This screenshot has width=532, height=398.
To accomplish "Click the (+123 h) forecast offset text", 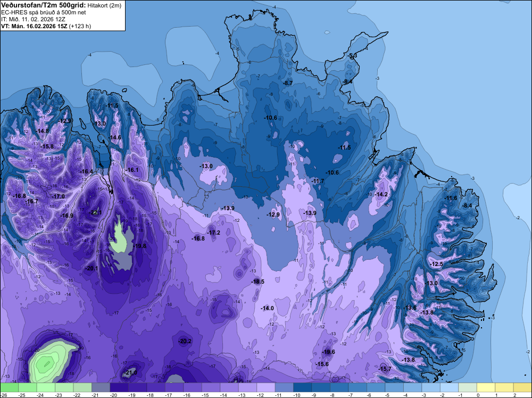I will [x=80, y=26].
